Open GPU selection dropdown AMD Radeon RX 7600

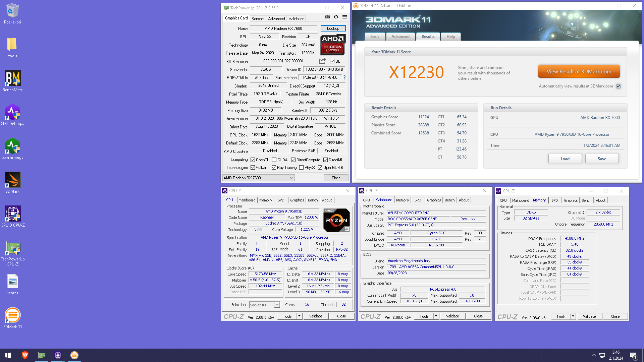tap(258, 178)
